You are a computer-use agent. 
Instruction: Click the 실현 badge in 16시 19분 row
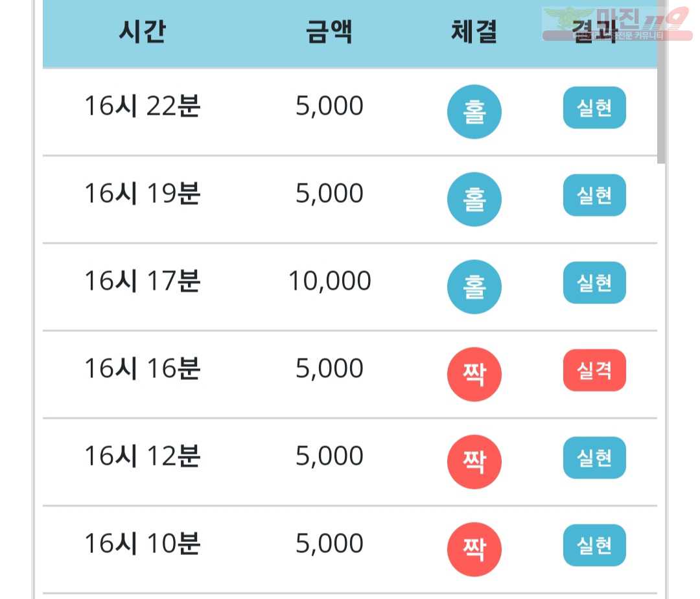click(x=594, y=195)
